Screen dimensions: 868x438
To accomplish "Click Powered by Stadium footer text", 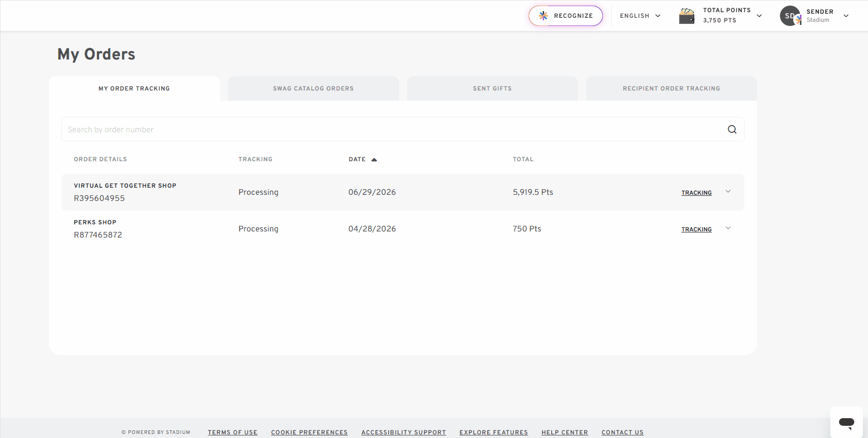I will [x=156, y=432].
